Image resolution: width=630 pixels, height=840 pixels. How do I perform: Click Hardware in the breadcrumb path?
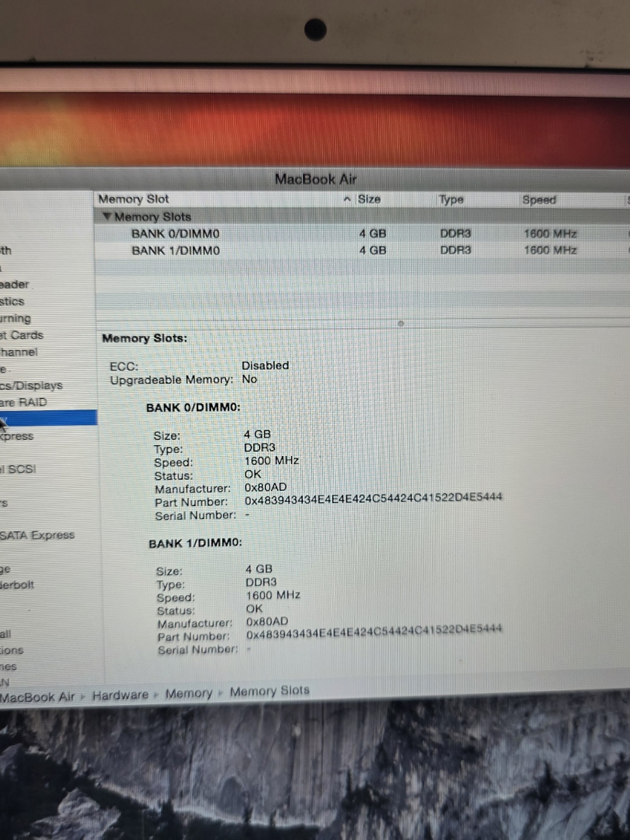coord(119,694)
